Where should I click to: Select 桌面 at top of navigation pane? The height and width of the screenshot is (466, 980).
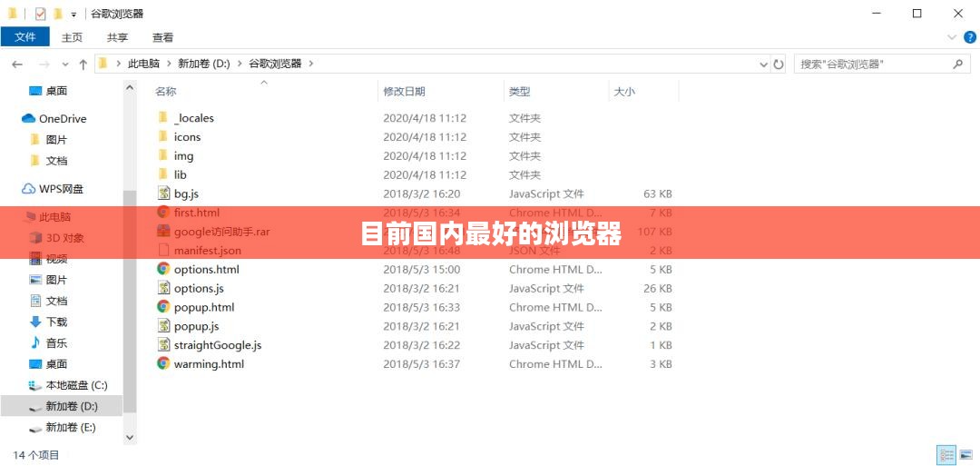coord(56,91)
